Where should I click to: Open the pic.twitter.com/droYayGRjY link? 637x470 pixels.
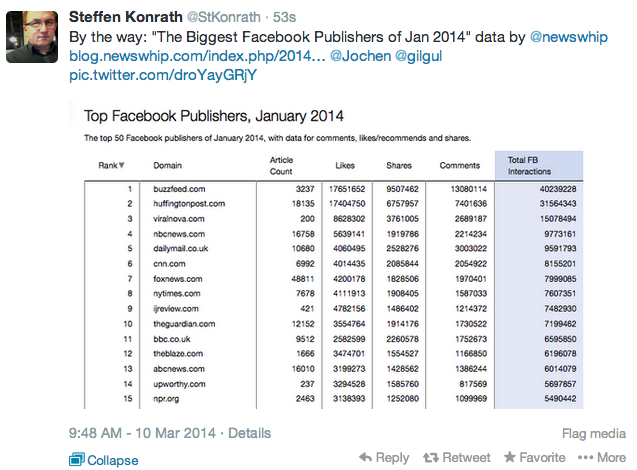tap(163, 75)
